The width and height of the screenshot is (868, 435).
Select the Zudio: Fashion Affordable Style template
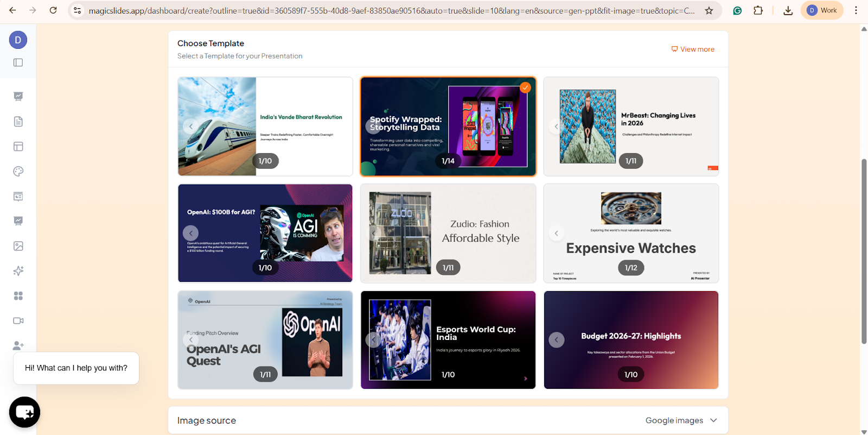tap(448, 233)
